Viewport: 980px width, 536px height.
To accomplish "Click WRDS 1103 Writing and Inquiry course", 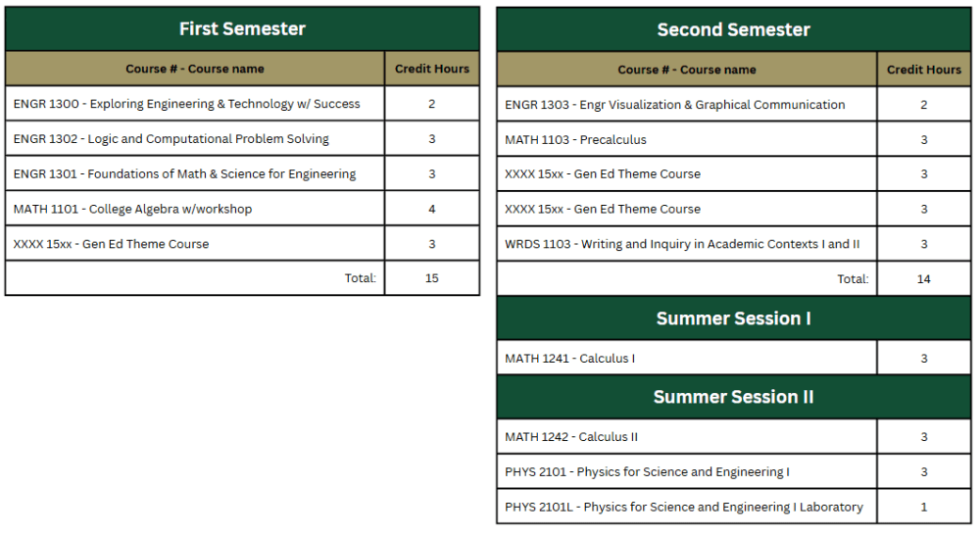I will tap(682, 244).
